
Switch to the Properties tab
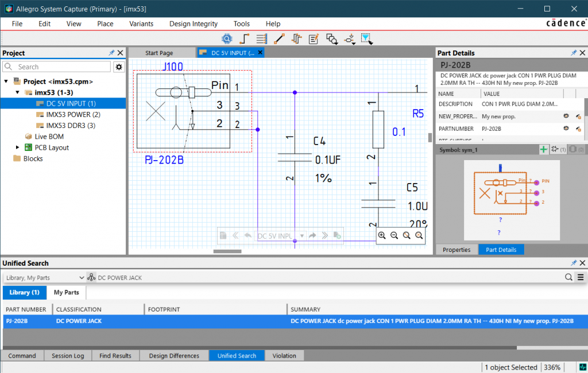pyautogui.click(x=457, y=249)
